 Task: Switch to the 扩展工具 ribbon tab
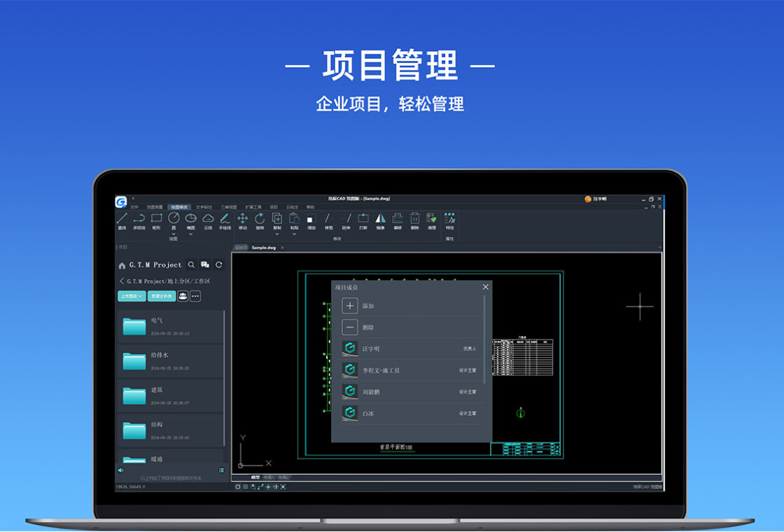coord(253,207)
